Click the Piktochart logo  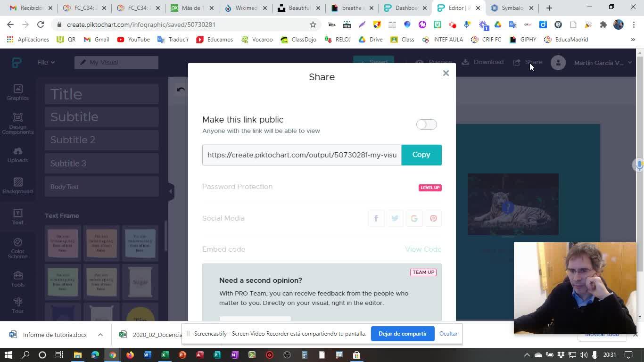pyautogui.click(x=17, y=62)
